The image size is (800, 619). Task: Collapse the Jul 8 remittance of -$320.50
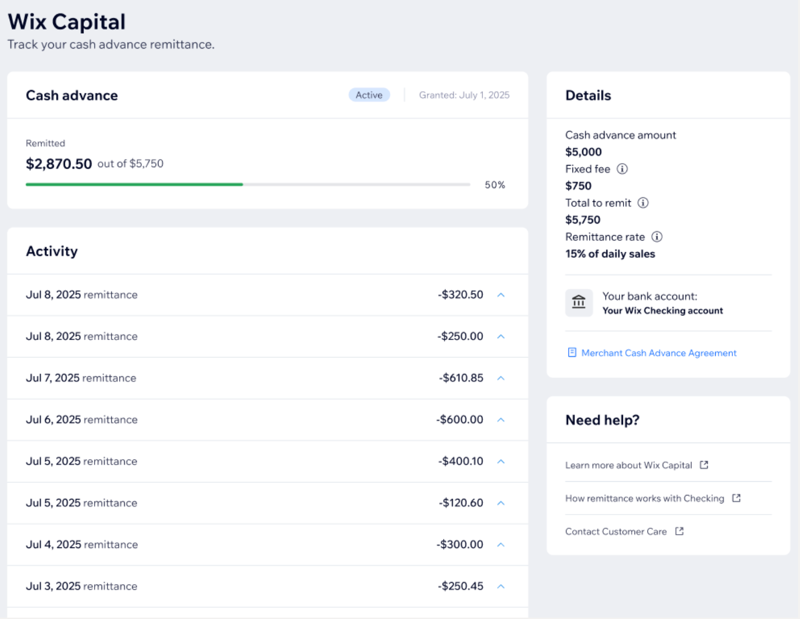(501, 294)
